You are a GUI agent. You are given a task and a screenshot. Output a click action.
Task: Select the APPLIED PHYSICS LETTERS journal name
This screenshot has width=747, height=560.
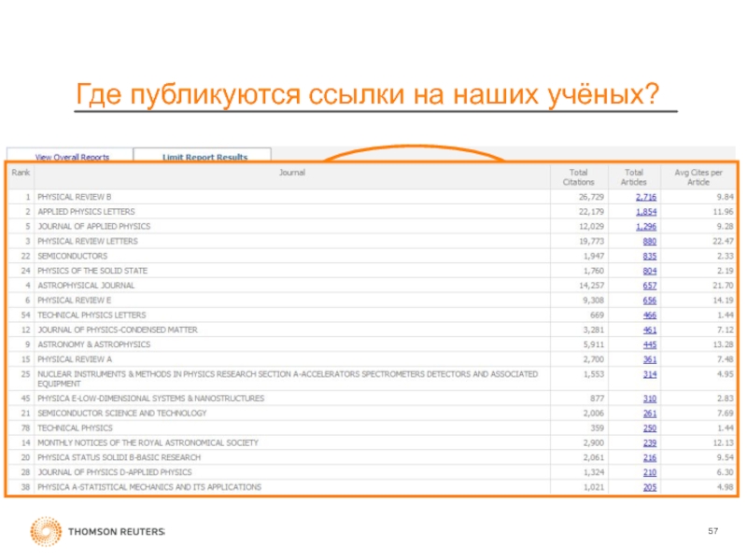tap(86, 212)
